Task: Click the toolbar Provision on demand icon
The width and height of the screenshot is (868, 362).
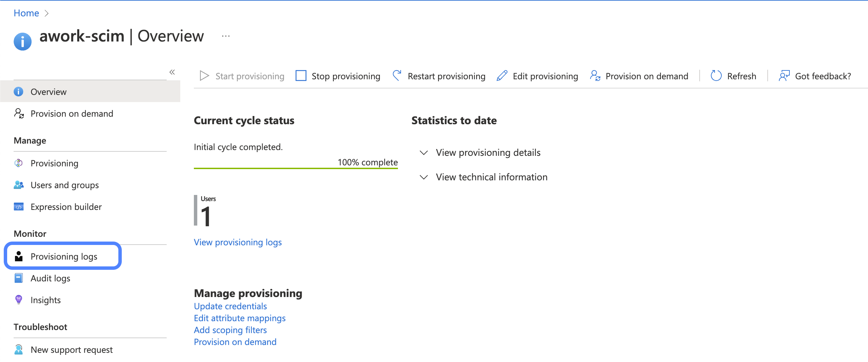Action: tap(595, 76)
